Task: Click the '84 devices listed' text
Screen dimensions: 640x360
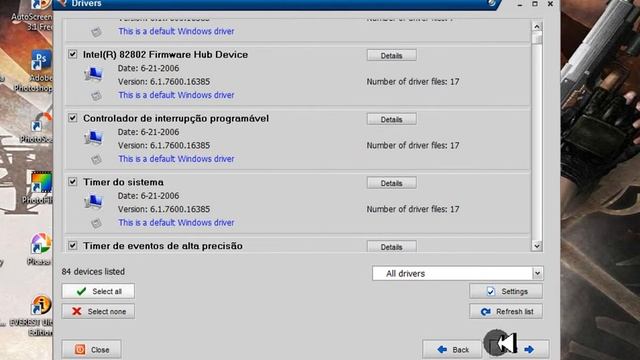Action: pos(93,271)
